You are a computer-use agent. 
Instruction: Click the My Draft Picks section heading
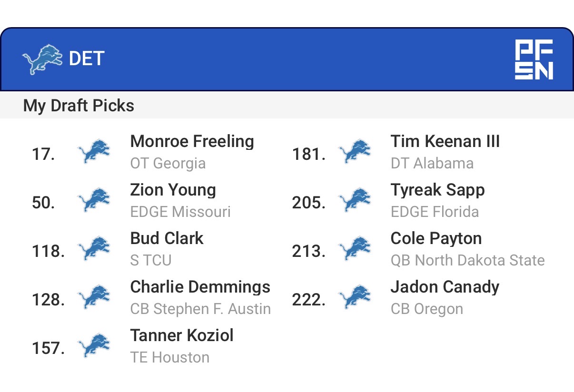pyautogui.click(x=79, y=106)
